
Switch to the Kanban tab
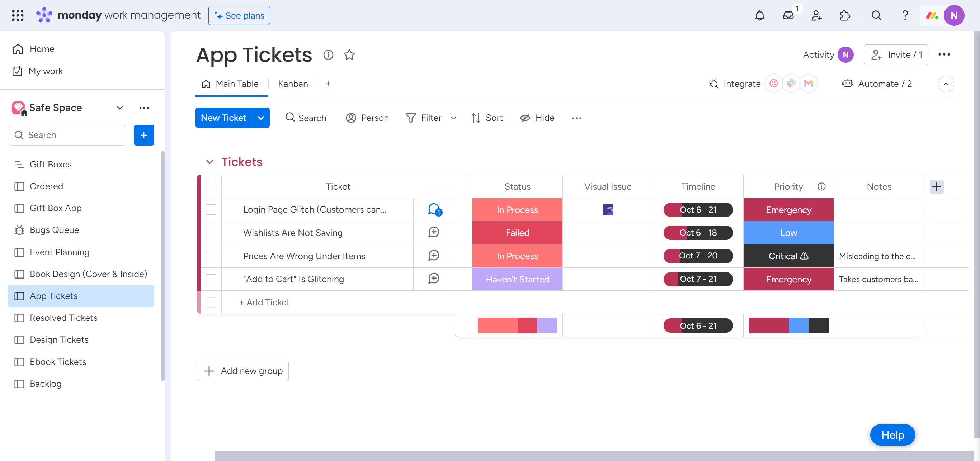293,84
